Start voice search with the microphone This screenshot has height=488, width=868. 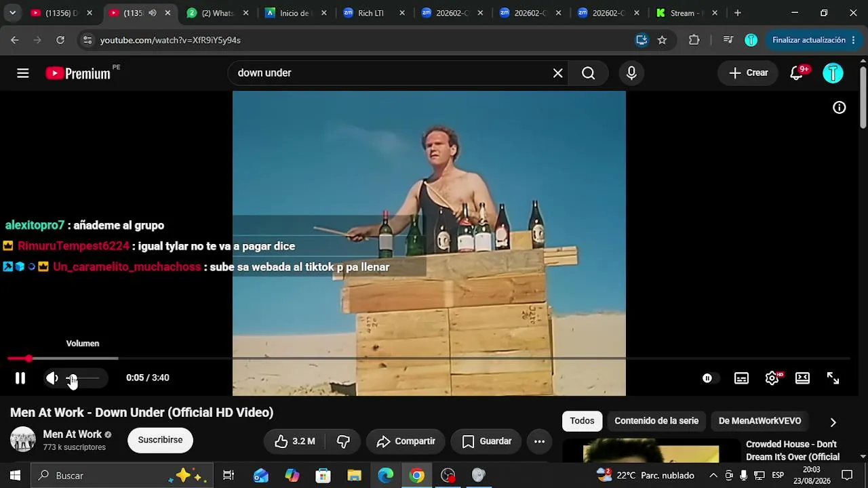[631, 73]
